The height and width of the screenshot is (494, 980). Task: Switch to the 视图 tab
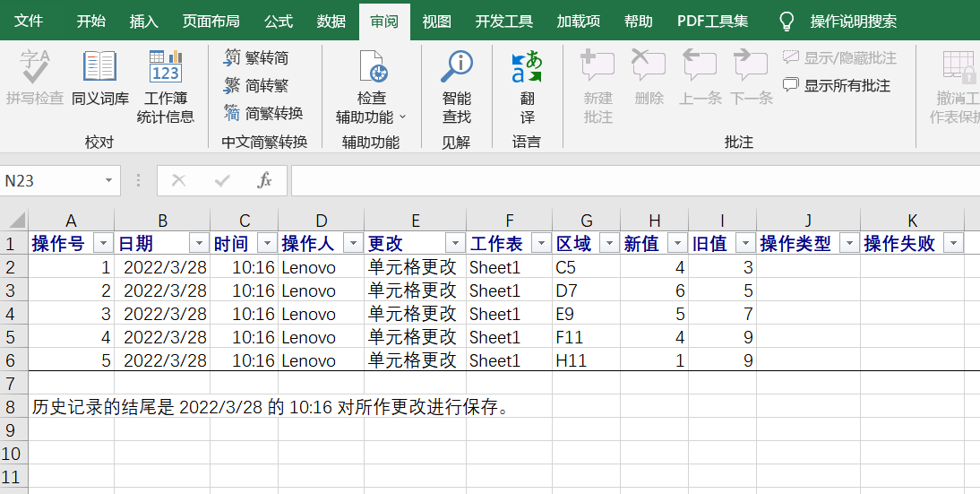(437, 22)
